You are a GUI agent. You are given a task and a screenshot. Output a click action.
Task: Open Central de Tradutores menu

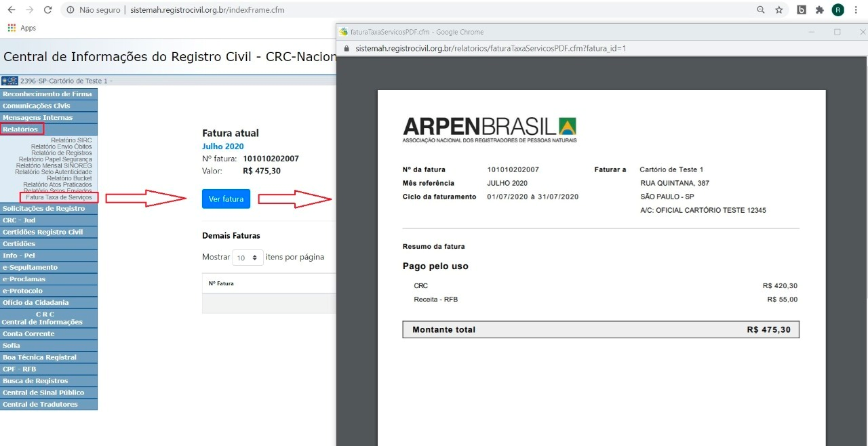pyautogui.click(x=49, y=404)
